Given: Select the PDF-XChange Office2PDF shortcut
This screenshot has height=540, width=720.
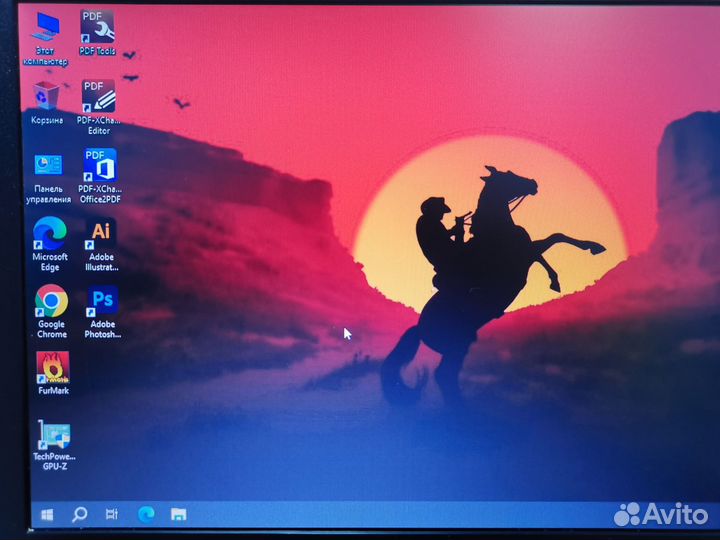Looking at the screenshot, I should 100,166.
